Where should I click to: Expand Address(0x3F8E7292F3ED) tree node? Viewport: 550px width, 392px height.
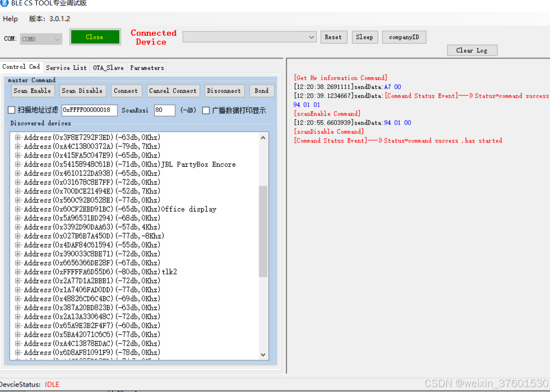17,138
